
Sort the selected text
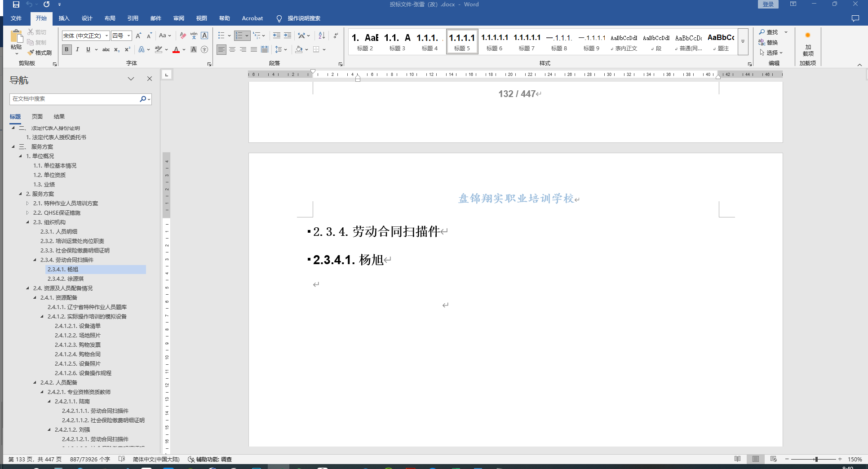(322, 35)
